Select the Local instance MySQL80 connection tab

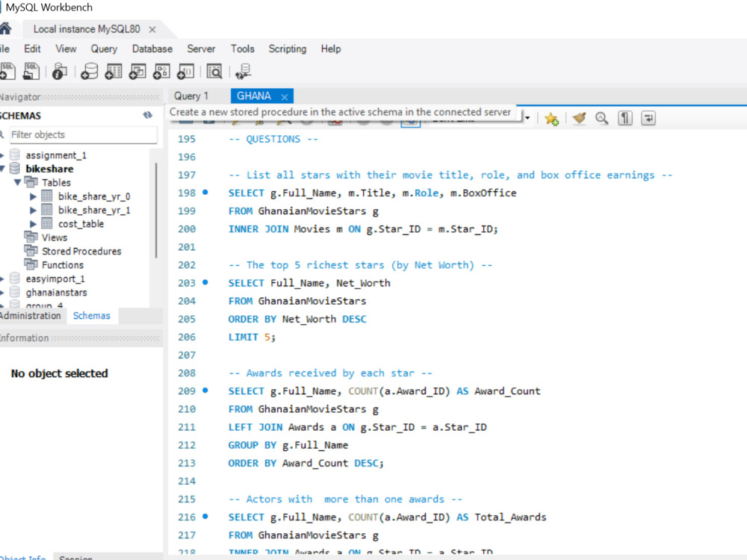(x=87, y=29)
